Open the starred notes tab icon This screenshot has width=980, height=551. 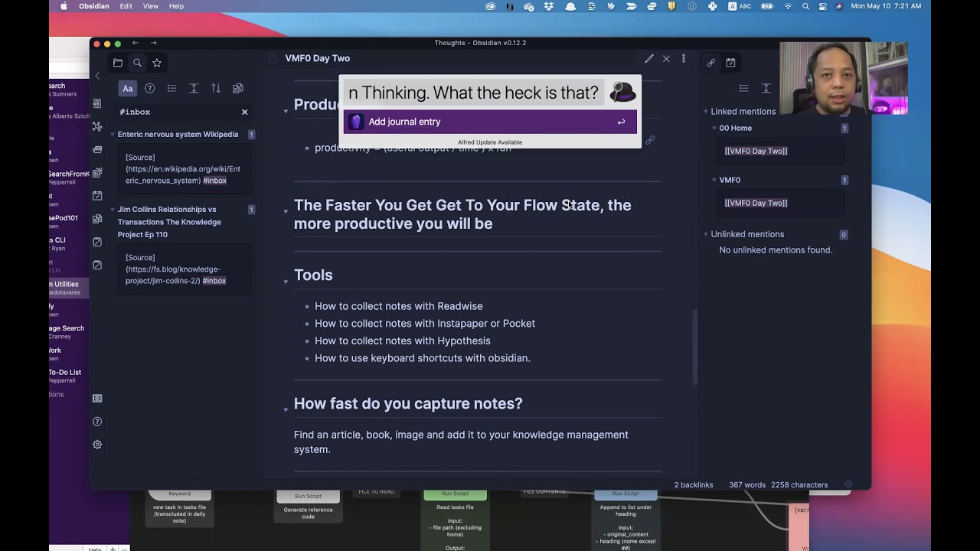coord(157,63)
